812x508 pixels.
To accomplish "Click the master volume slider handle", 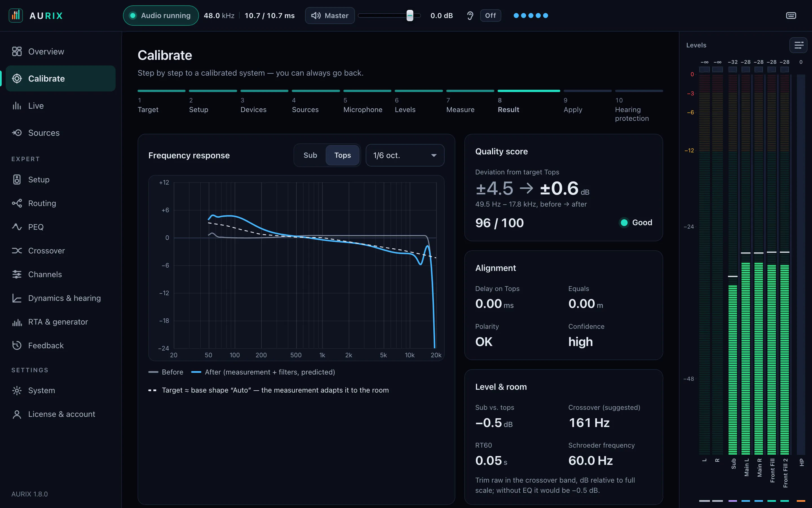I will point(410,16).
